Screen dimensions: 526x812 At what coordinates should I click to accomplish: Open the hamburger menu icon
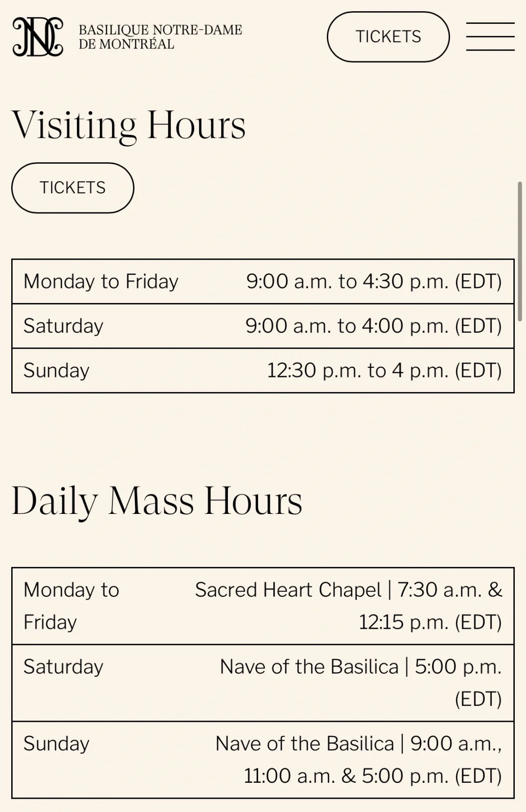(490, 37)
